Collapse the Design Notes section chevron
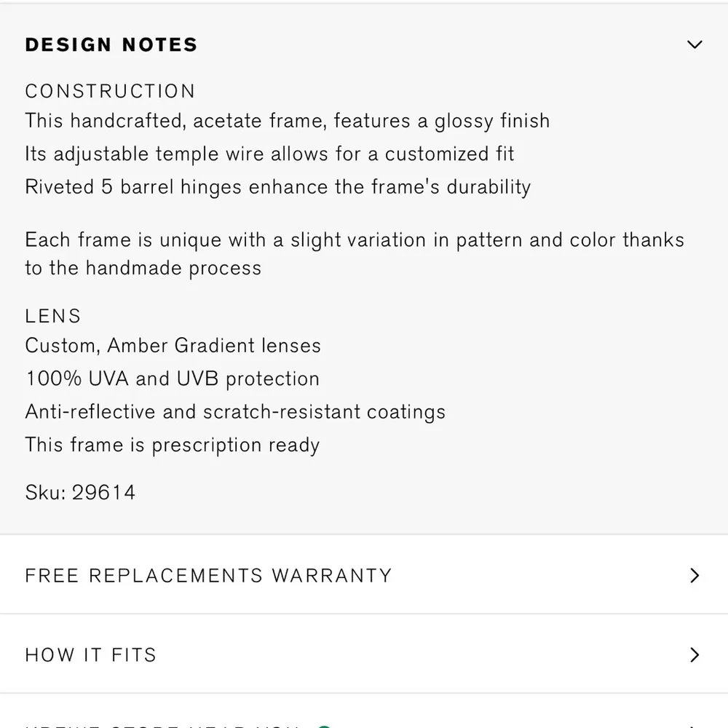 click(695, 44)
